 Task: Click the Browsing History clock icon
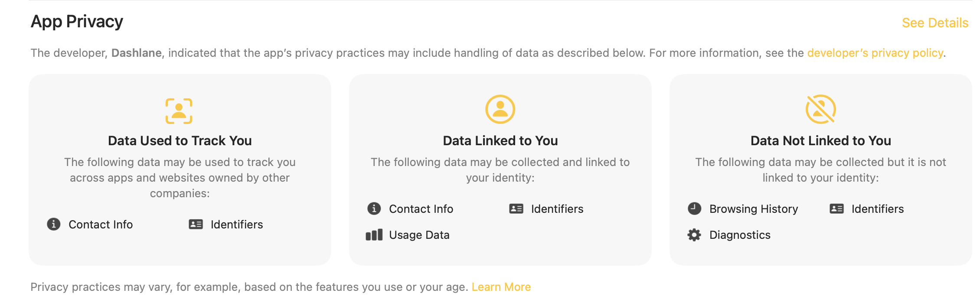(694, 208)
